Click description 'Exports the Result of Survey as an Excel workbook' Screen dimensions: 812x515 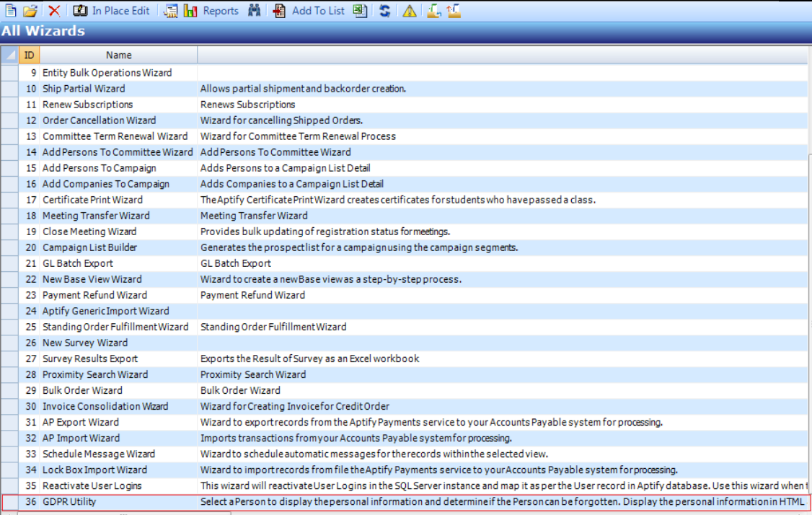[309, 358]
